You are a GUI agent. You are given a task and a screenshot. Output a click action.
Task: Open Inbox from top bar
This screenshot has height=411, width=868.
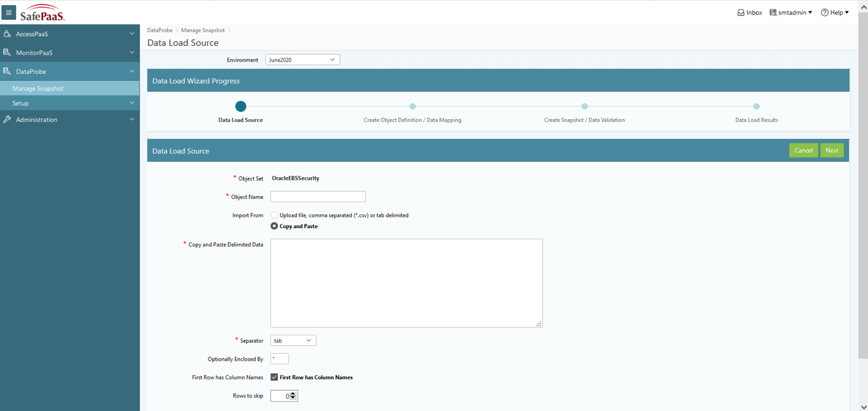pos(749,12)
